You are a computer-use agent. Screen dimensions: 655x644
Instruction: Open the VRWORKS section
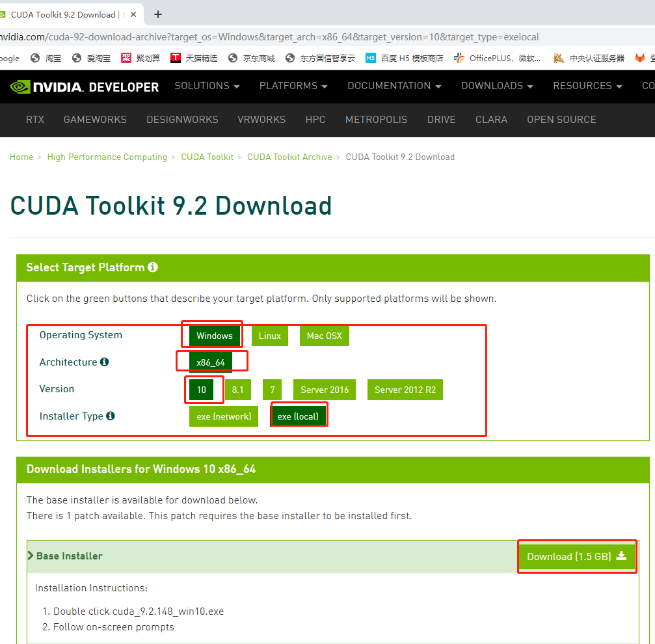[261, 120]
